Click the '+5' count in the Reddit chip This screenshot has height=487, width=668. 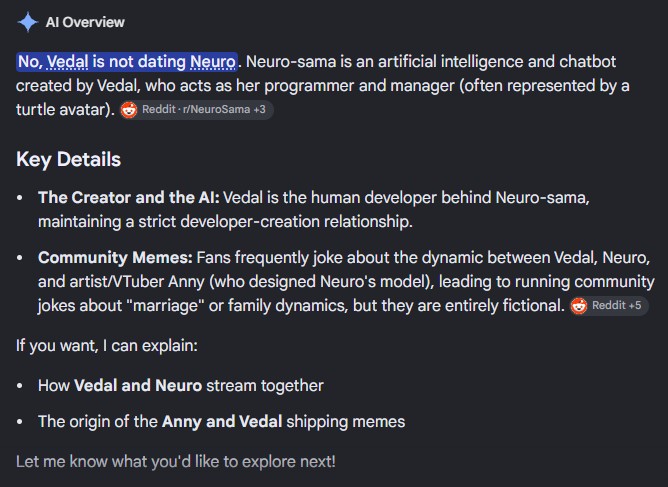[635, 305]
